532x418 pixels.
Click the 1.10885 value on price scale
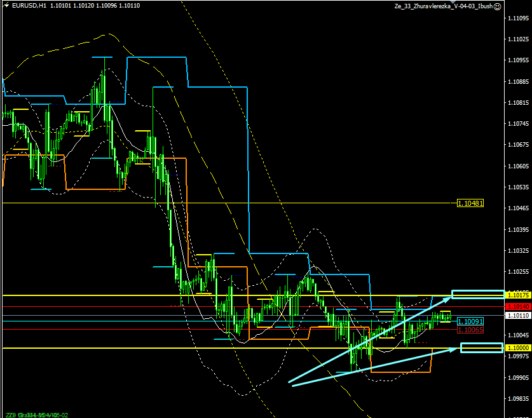518,82
